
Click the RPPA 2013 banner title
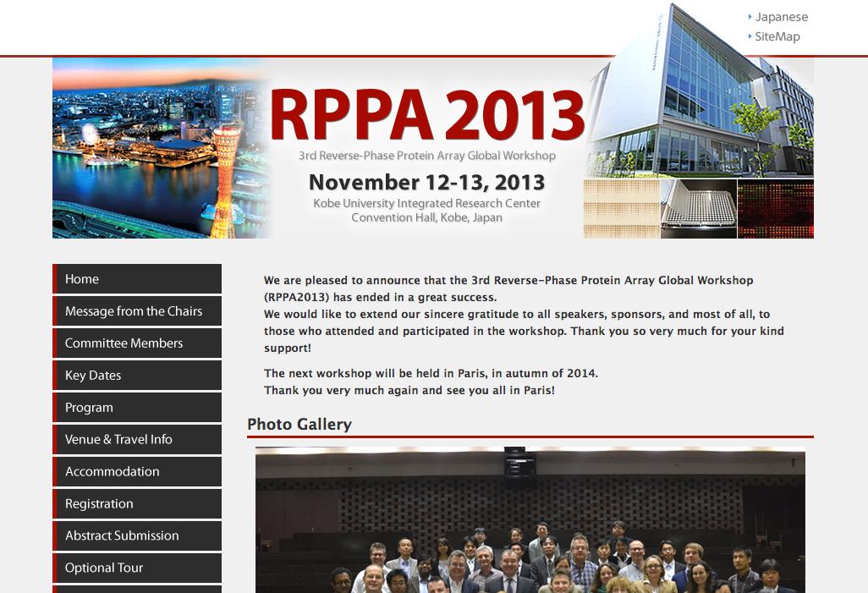[427, 115]
